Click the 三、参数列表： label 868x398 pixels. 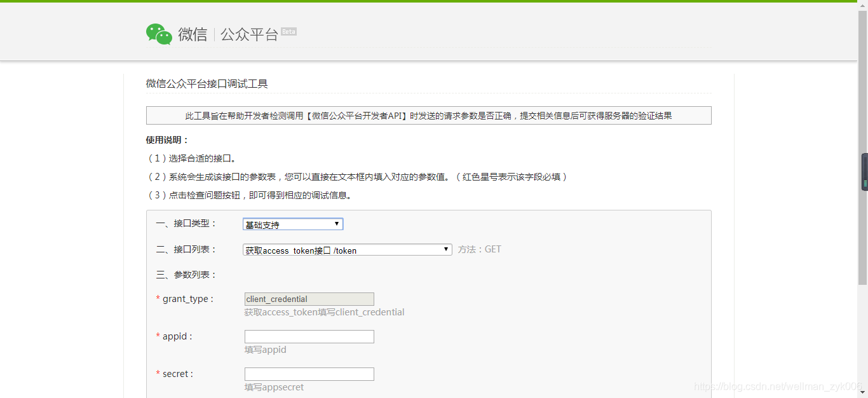tap(186, 275)
